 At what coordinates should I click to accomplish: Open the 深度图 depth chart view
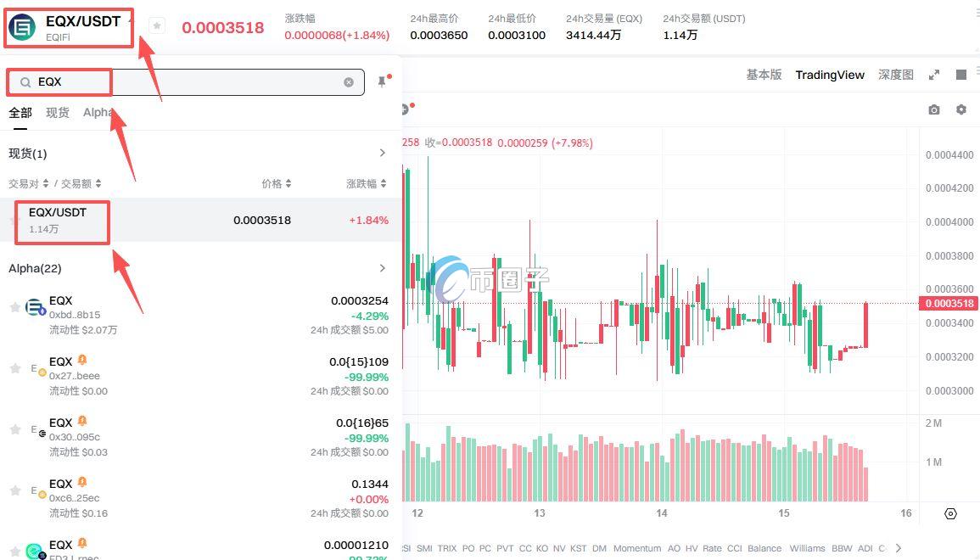(894, 75)
